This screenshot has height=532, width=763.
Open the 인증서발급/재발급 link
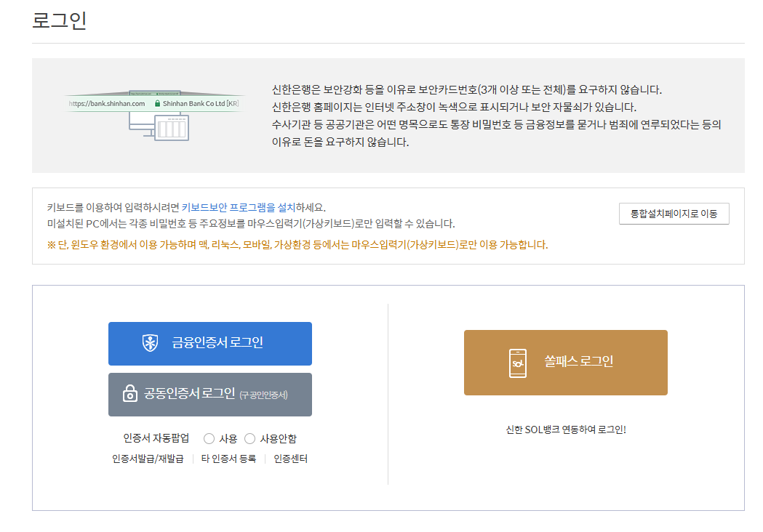tap(148, 459)
